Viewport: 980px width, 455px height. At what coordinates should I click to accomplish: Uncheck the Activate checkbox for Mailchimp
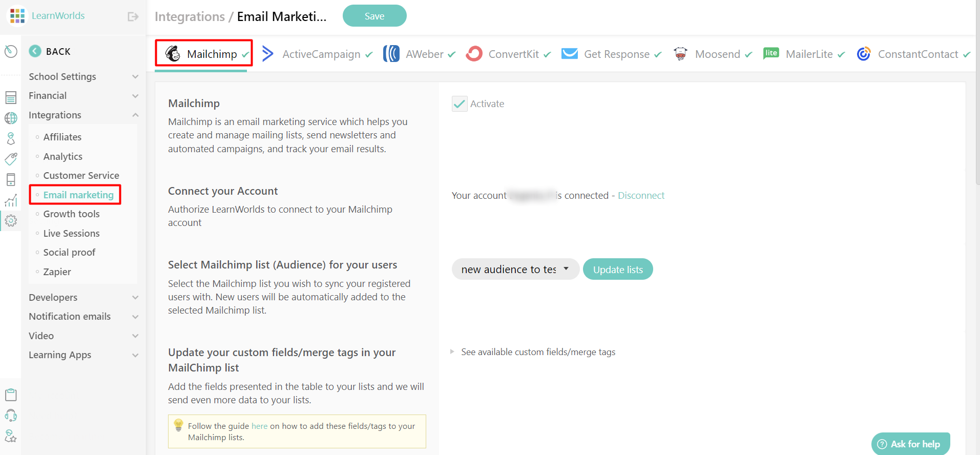(x=459, y=103)
